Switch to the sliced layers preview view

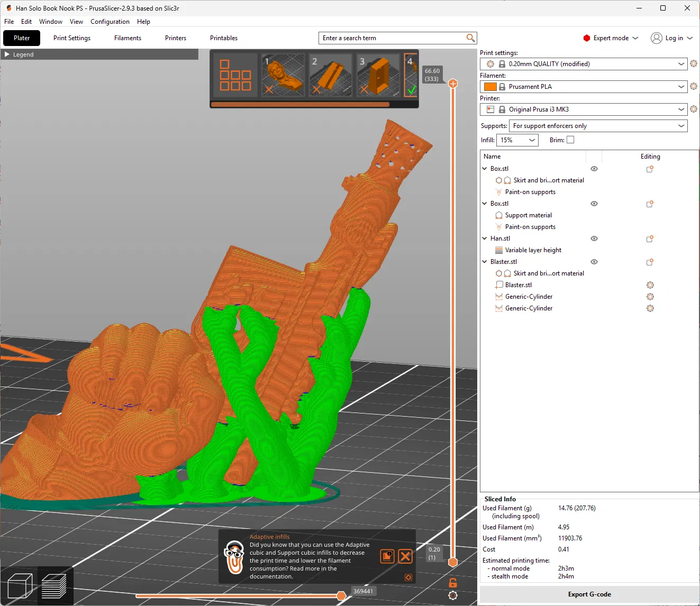pos(53,586)
